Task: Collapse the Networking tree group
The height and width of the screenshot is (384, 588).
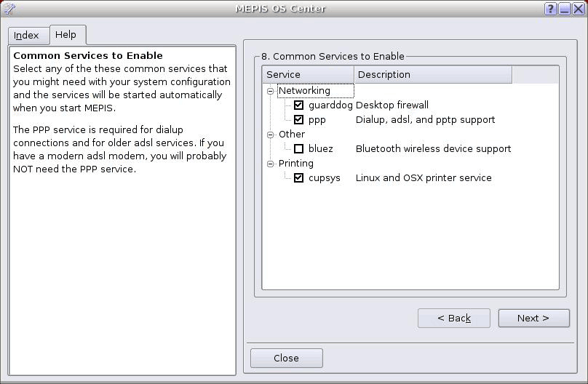Action: coord(270,91)
